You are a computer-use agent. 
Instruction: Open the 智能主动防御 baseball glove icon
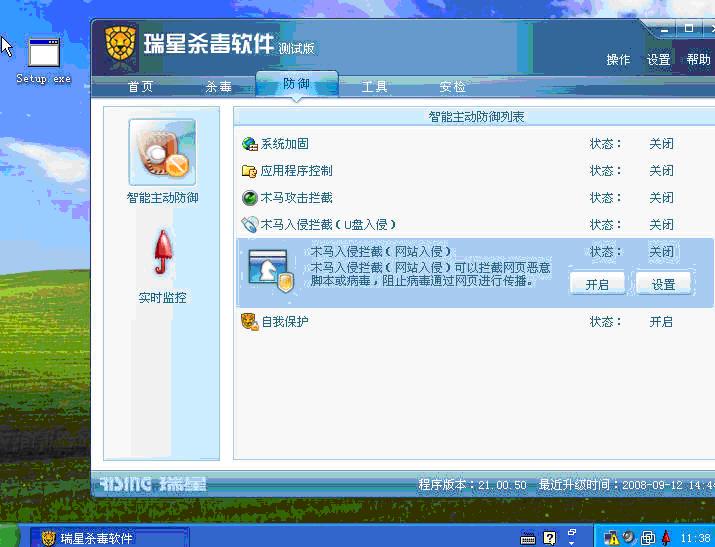162,152
